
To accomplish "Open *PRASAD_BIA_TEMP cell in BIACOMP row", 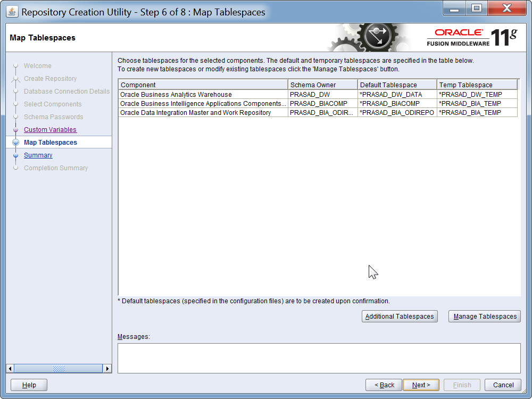I will click(477, 104).
